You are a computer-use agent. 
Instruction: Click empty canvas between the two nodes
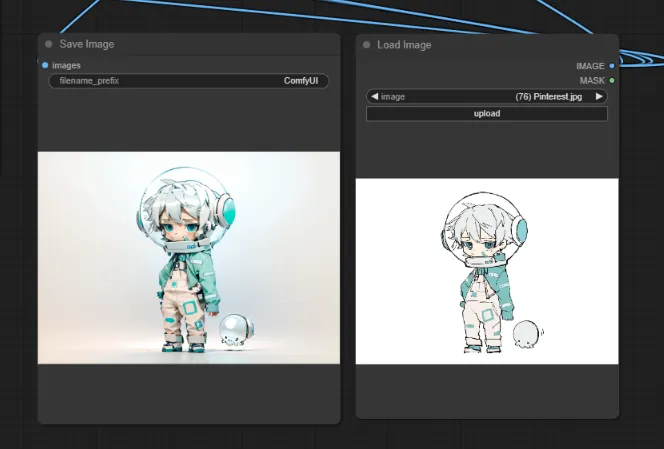348,250
